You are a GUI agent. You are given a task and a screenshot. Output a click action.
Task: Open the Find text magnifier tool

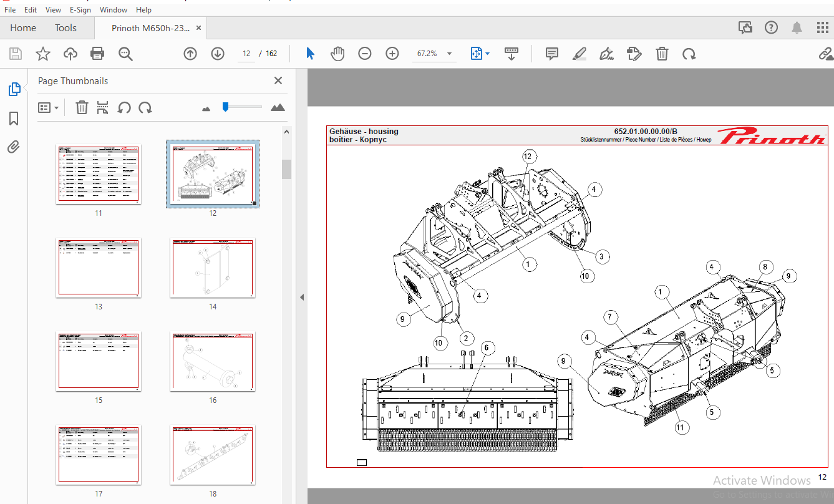click(125, 54)
